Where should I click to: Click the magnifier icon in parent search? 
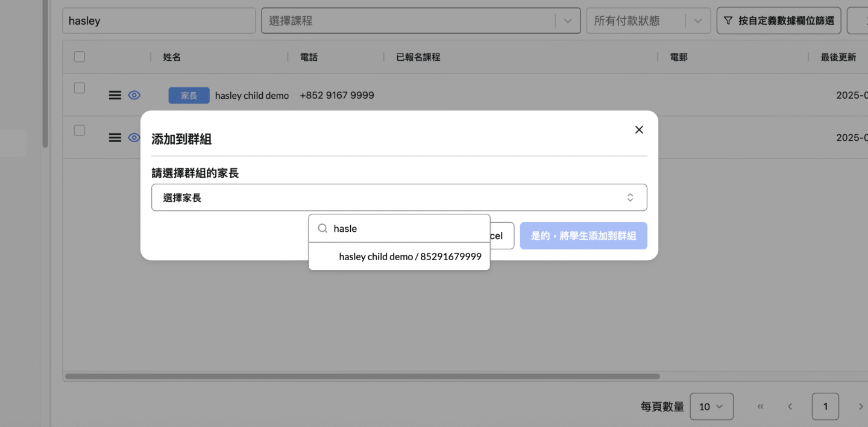tap(322, 229)
